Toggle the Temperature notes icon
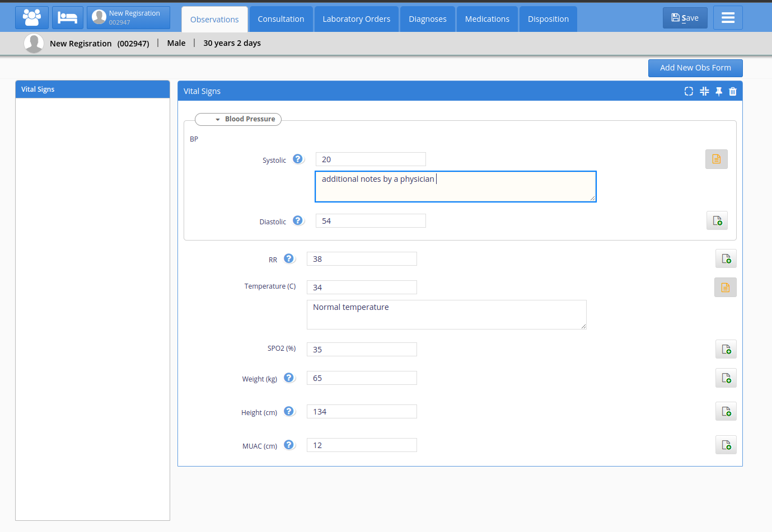772x532 pixels. 726,288
